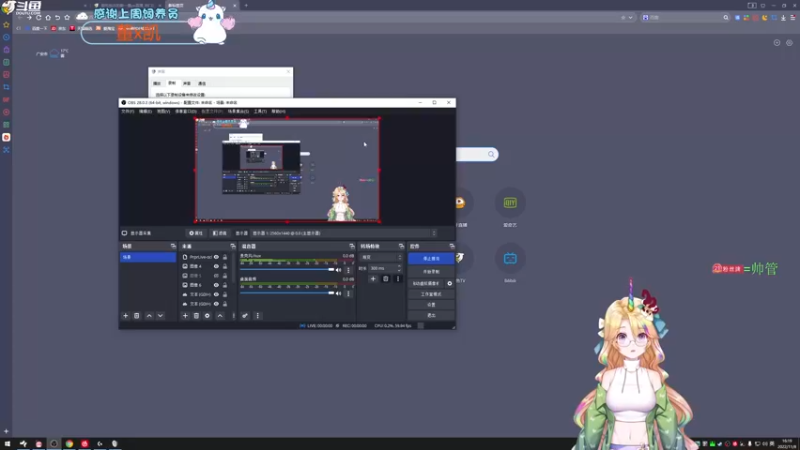Toggle lock on 图像 4 source
This screenshot has width=800, height=450.
[225, 266]
